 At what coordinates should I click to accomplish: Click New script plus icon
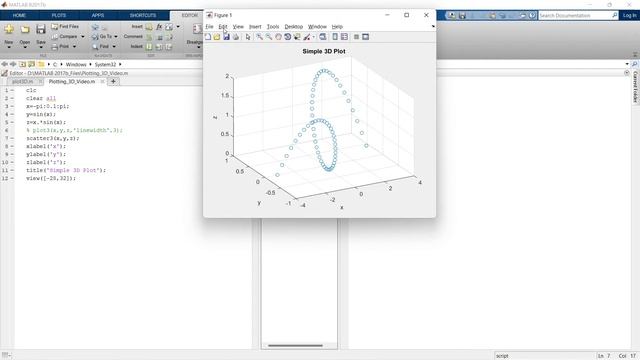pyautogui.click(x=9, y=29)
